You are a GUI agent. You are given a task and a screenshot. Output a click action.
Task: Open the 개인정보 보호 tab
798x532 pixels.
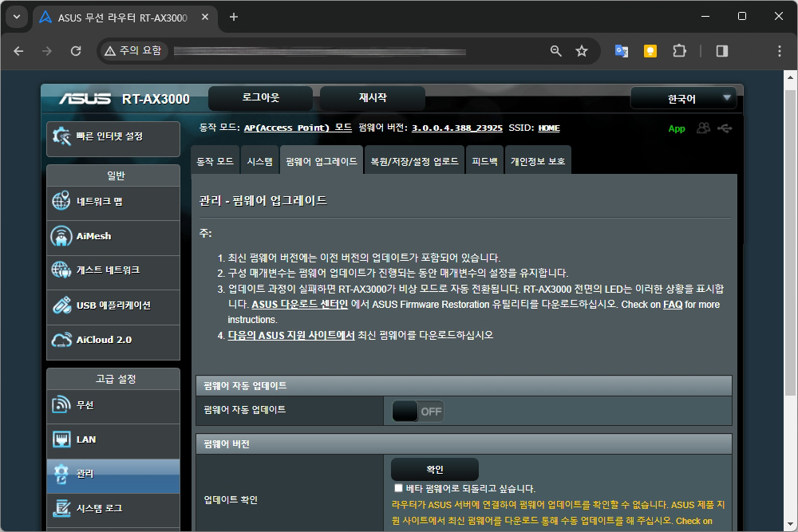coord(538,161)
